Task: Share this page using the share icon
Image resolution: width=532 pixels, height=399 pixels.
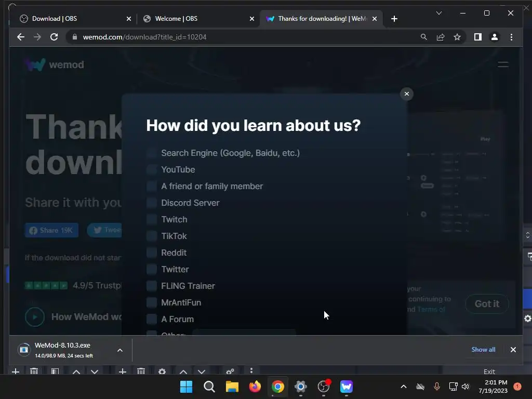Action: pyautogui.click(x=441, y=37)
